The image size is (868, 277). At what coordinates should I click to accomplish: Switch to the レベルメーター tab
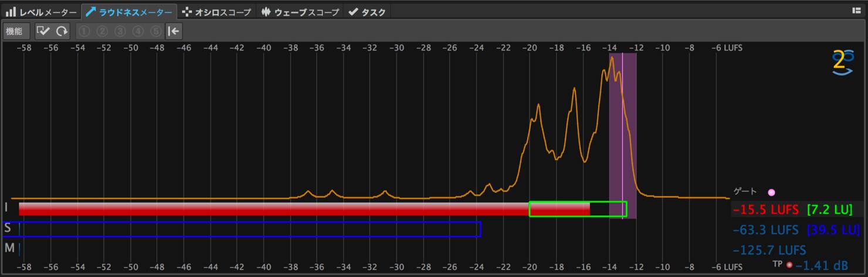[41, 12]
